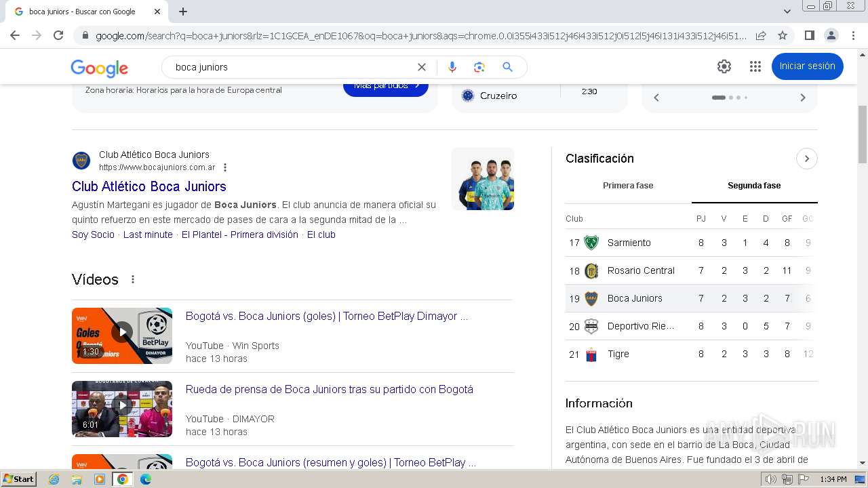Open the Soy Socio sitelink
Screen dimensions: 868x488
point(94,235)
